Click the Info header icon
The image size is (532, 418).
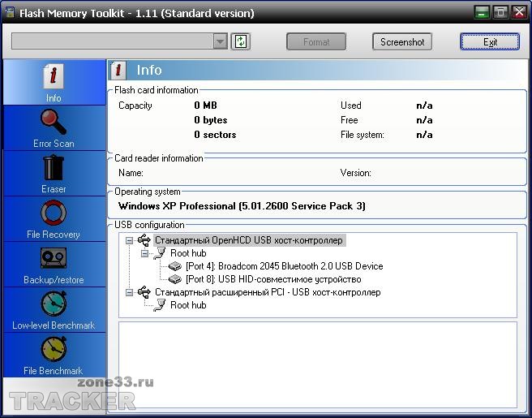118,71
